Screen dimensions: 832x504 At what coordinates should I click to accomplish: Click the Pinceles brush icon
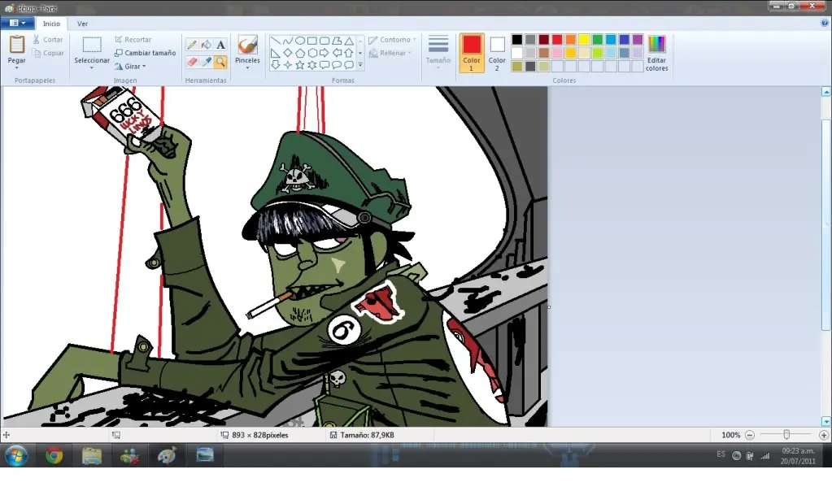[247, 45]
